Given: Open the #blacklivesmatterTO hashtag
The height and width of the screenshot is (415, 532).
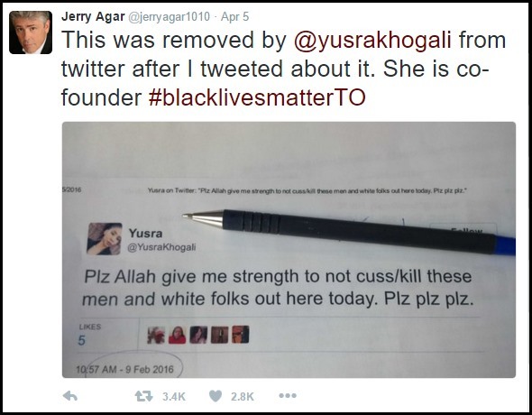Looking at the screenshot, I should click(257, 97).
